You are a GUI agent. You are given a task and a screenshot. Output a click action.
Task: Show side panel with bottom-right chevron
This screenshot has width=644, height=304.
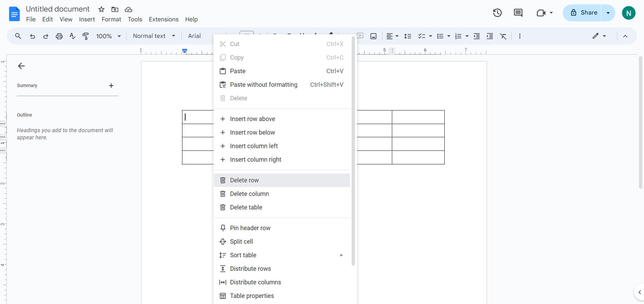coord(639,292)
